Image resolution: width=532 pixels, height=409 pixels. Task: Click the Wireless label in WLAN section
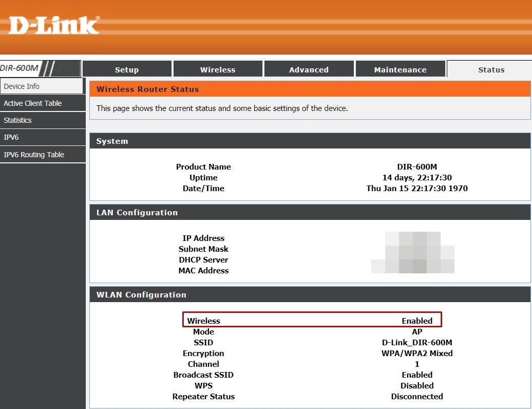203,321
